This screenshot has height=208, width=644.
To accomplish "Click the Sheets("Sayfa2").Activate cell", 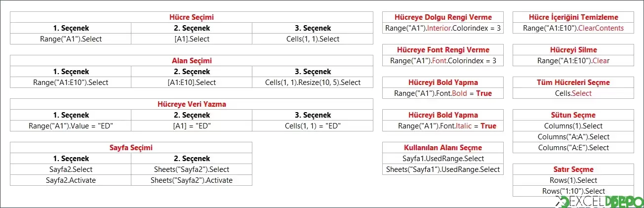I will tap(192, 180).
